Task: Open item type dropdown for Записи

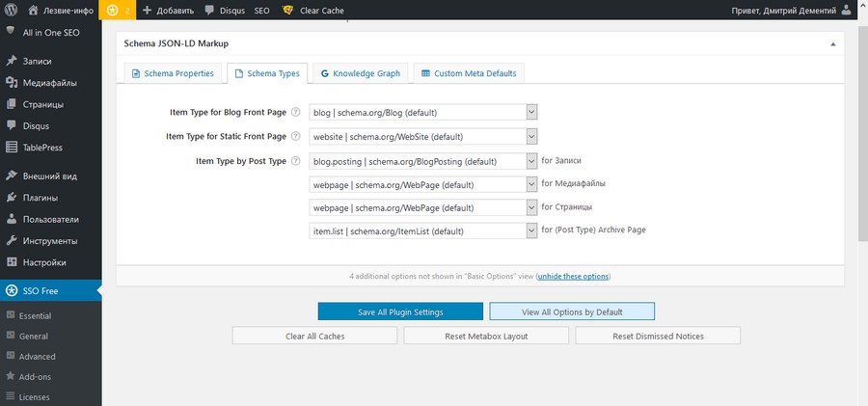Action: pos(423,161)
